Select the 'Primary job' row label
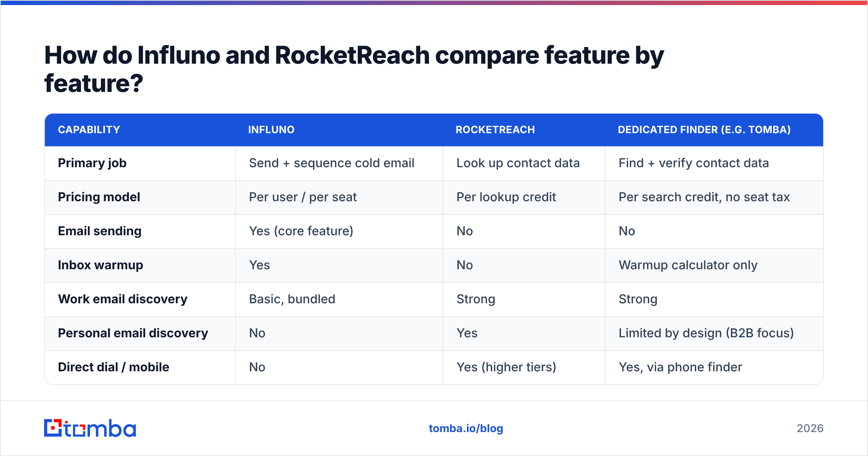Screen dimensions: 868x456 point(92,163)
